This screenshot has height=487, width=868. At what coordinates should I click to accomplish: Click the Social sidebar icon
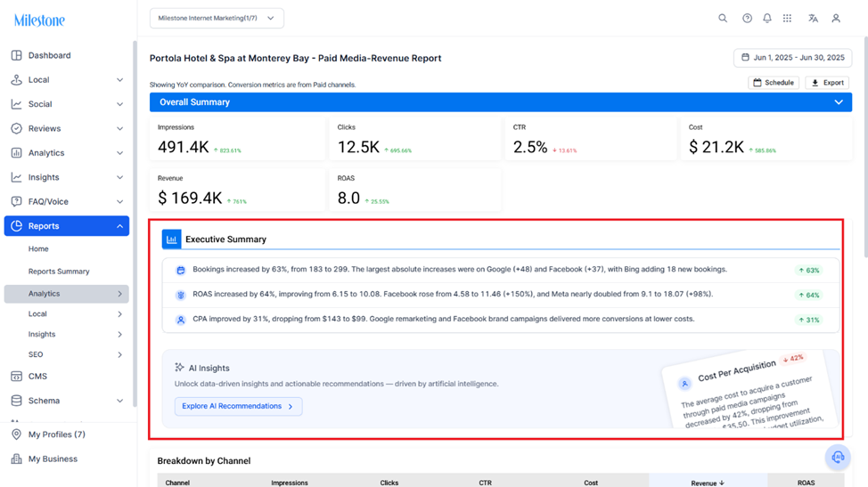[17, 104]
